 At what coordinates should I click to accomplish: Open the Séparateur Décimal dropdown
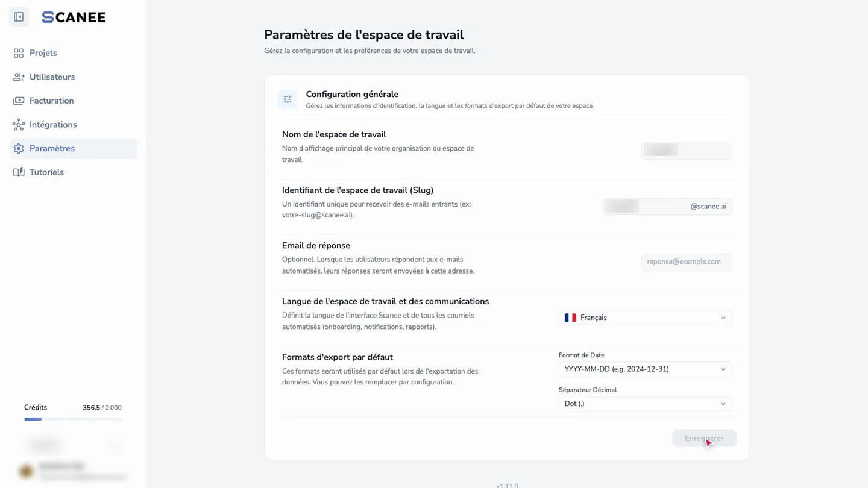point(645,404)
